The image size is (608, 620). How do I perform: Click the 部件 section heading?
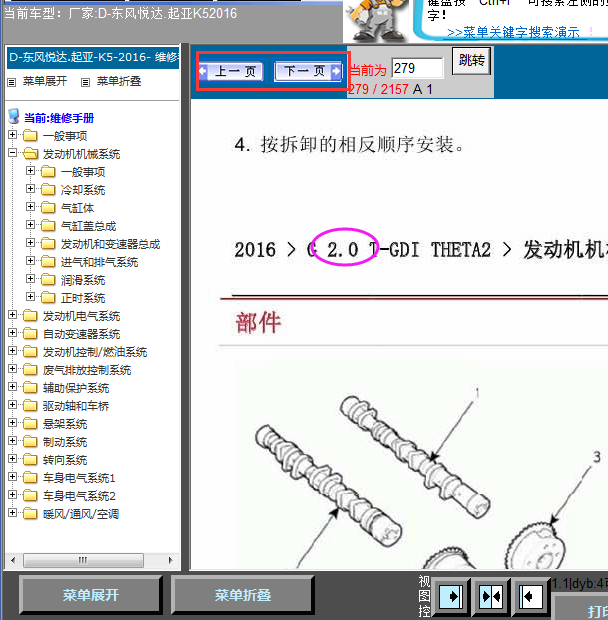258,322
